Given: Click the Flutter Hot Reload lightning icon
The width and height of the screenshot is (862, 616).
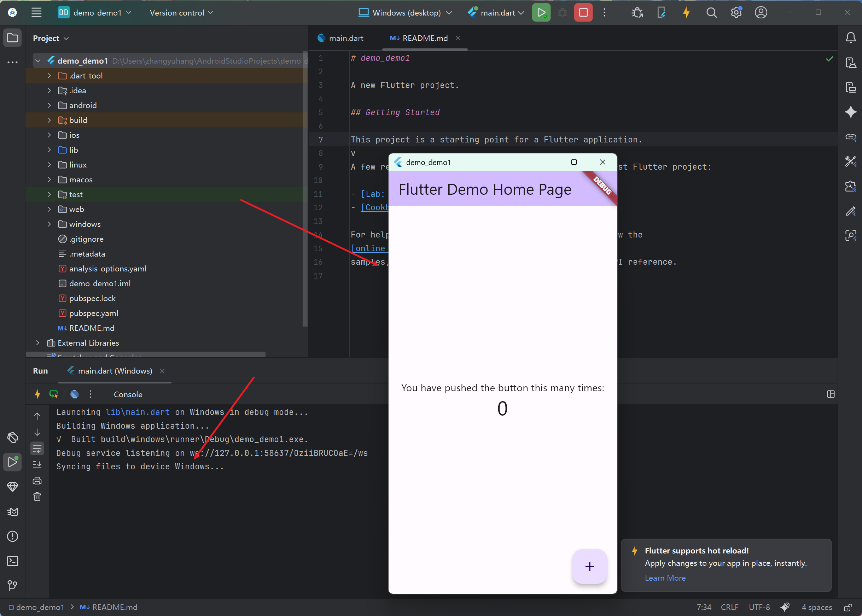Looking at the screenshot, I should pos(686,12).
